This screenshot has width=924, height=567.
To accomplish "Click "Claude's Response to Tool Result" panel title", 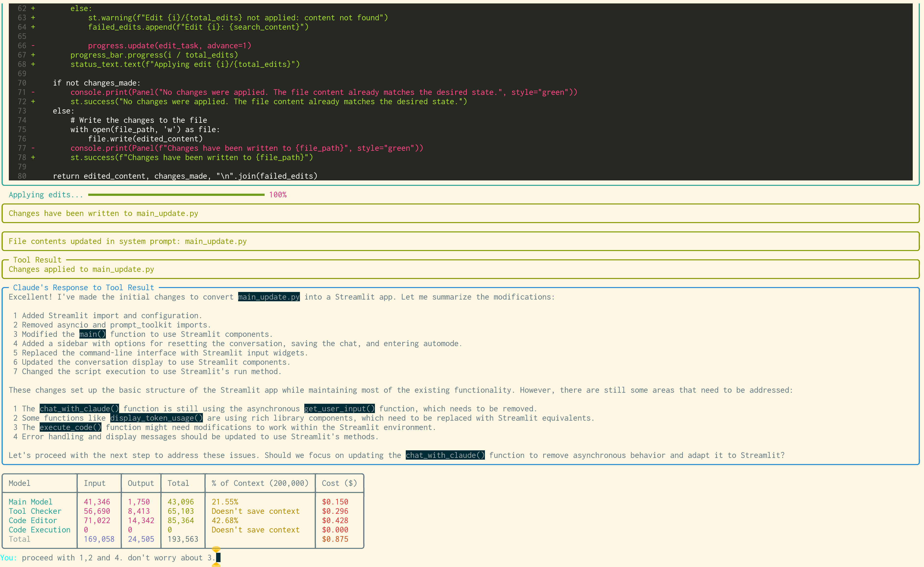I will point(83,288).
